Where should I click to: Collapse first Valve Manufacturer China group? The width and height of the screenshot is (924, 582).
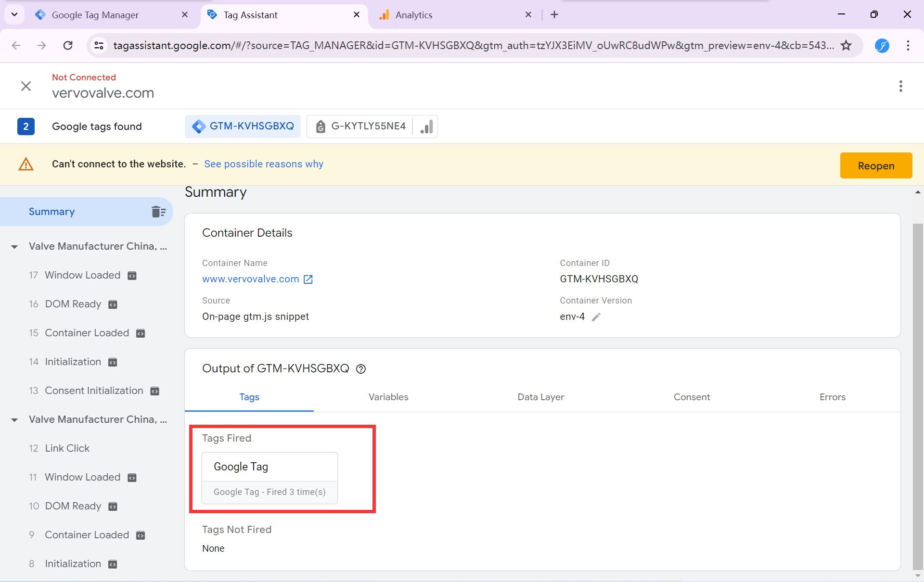[14, 247]
